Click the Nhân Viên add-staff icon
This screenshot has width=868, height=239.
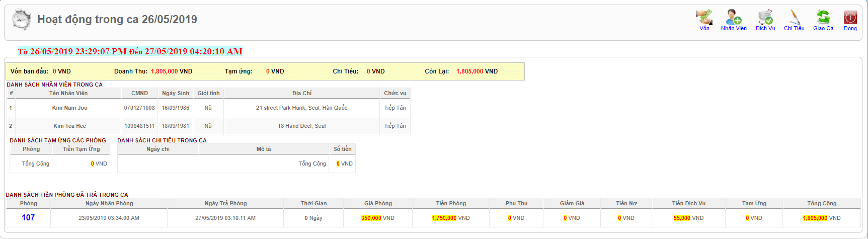click(x=734, y=18)
